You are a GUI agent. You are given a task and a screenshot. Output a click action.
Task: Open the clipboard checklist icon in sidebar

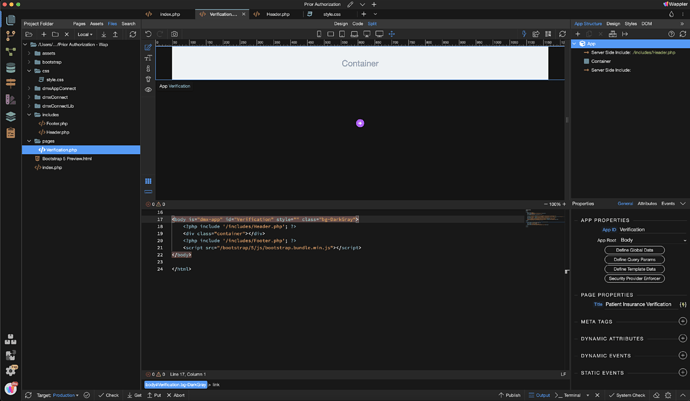point(11,132)
